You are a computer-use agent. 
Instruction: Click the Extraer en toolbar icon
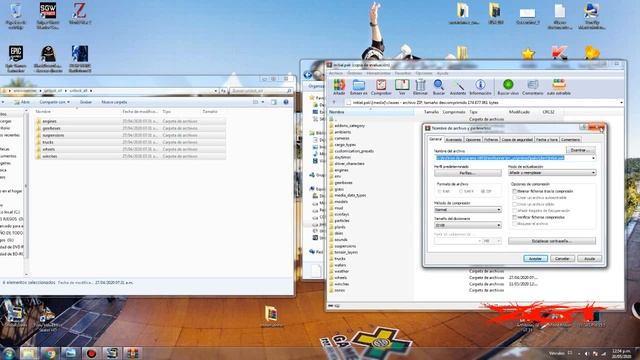[358, 87]
